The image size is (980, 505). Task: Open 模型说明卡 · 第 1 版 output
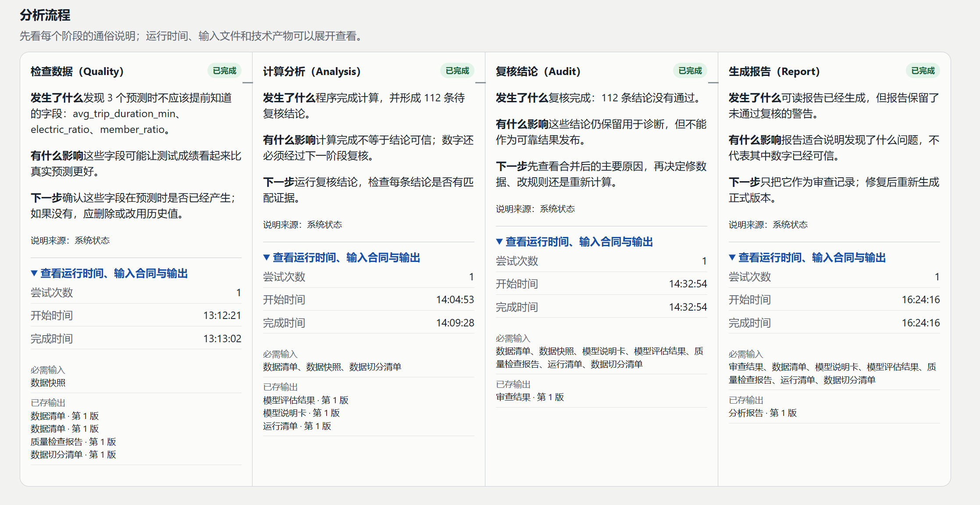point(301,413)
